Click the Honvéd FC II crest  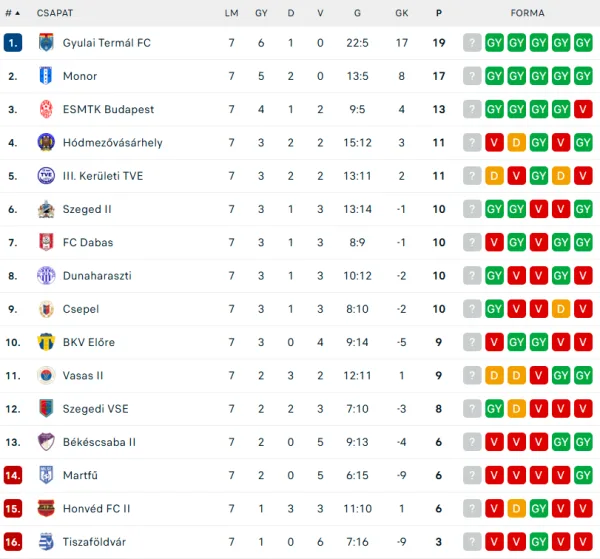[x=46, y=508]
